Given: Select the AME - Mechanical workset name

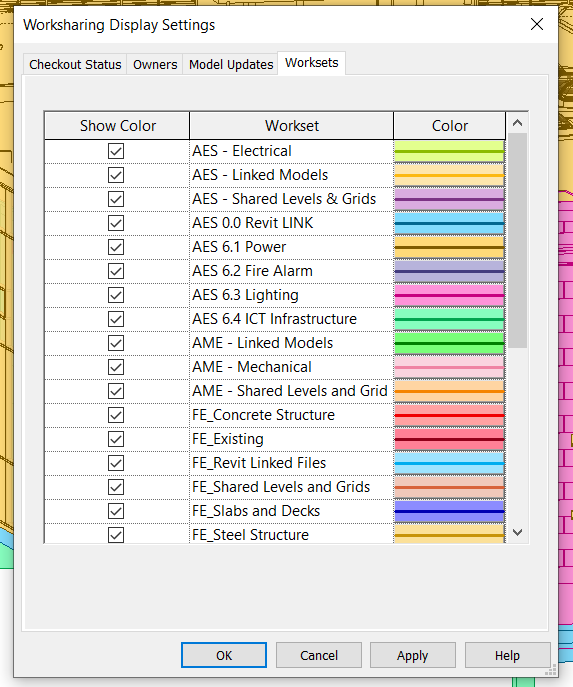Looking at the screenshot, I should tap(252, 367).
